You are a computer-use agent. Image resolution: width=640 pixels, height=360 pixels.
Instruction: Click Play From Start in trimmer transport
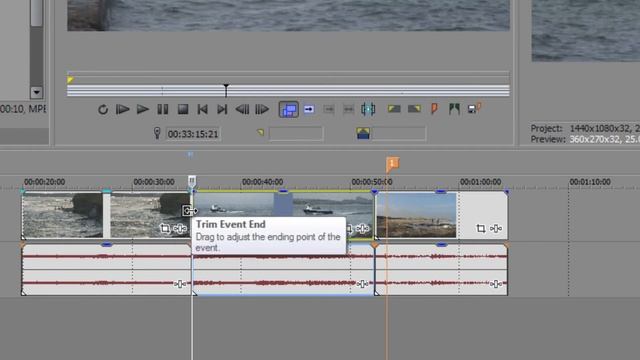click(122, 109)
